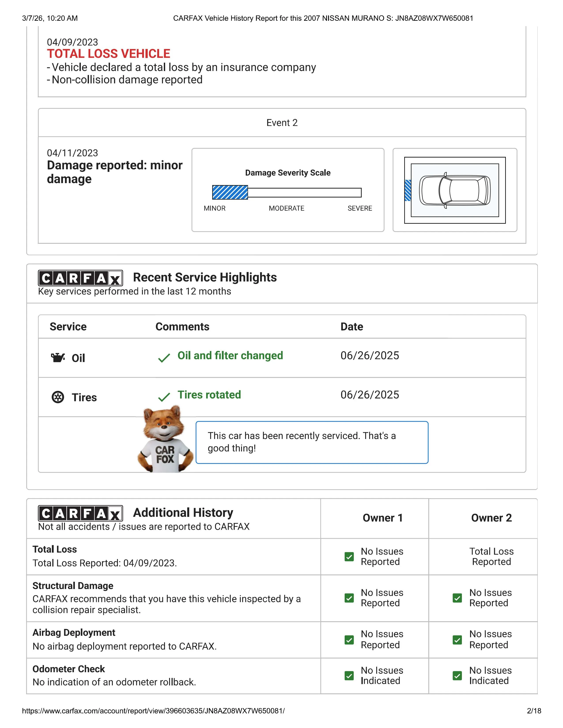563x728 pixels.
Task: Select the Owner 1 column header
Action: pyautogui.click(x=383, y=518)
